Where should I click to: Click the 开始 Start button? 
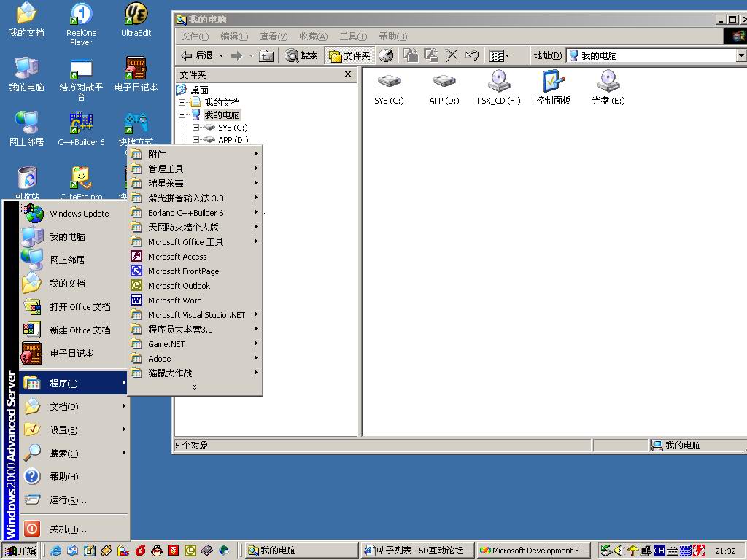point(20,551)
